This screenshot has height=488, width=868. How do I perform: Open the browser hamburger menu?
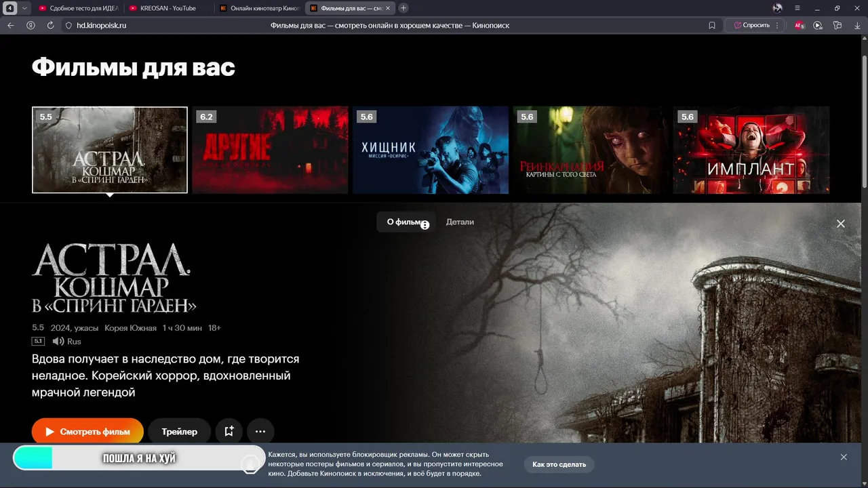(797, 8)
